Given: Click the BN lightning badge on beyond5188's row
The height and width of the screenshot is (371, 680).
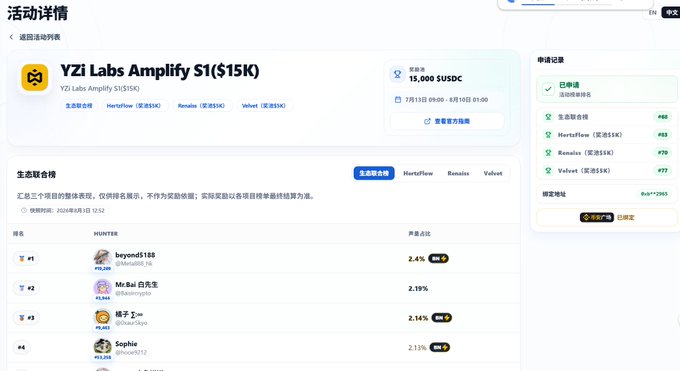Looking at the screenshot, I should pyautogui.click(x=438, y=259).
